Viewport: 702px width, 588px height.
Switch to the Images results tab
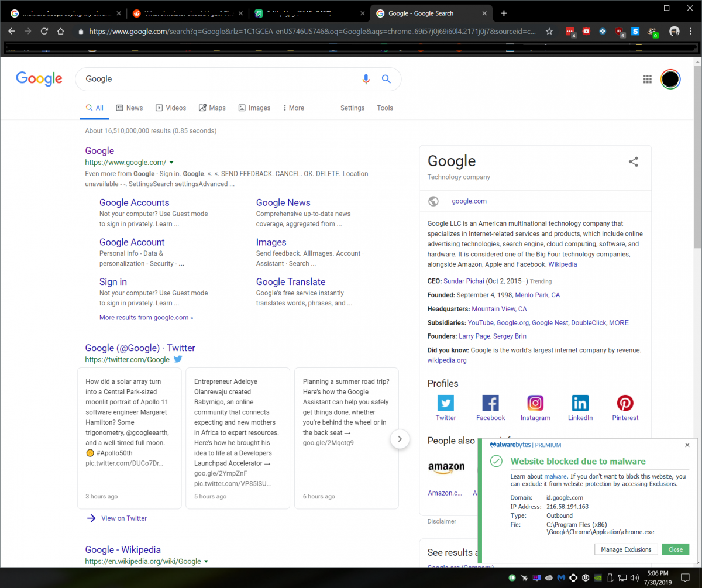pos(254,108)
